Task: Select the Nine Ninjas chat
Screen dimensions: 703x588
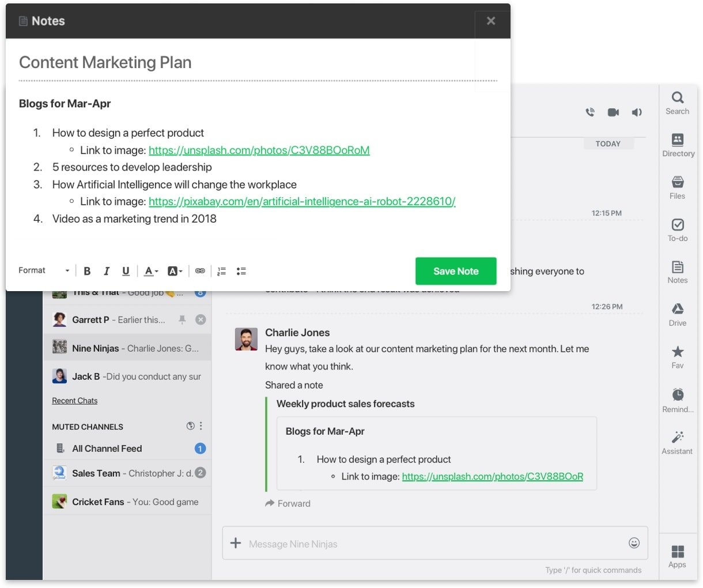Action: [127, 348]
